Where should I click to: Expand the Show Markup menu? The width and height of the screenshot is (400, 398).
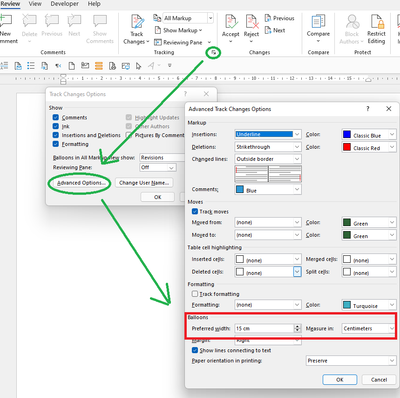[183, 30]
